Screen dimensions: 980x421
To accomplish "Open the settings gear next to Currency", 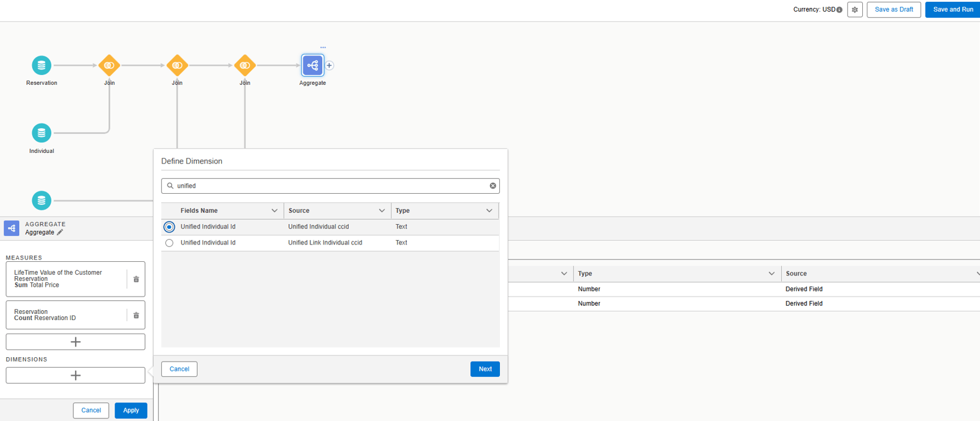I will click(855, 10).
